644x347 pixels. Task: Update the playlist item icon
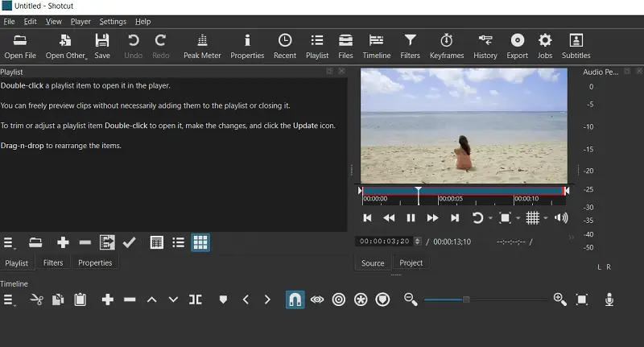(107, 242)
